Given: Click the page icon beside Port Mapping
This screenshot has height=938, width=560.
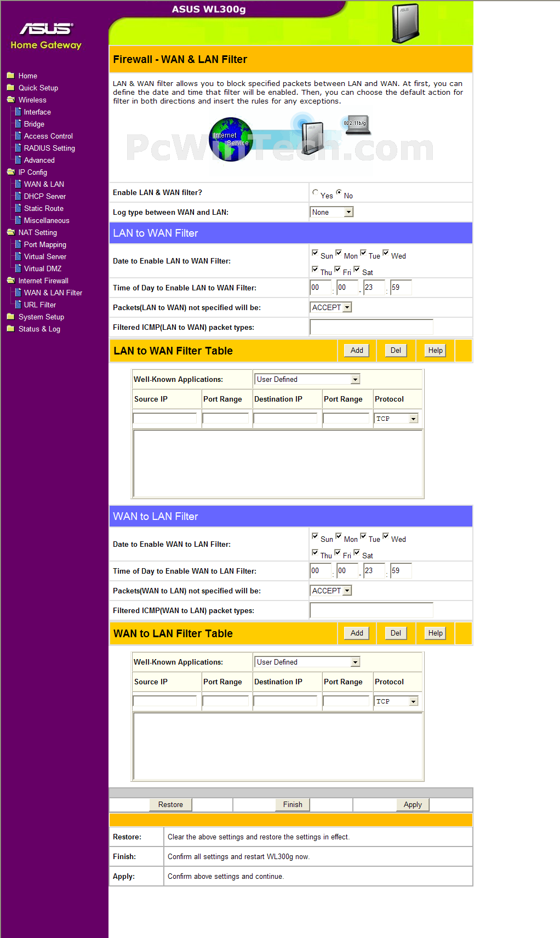Looking at the screenshot, I should [18, 244].
